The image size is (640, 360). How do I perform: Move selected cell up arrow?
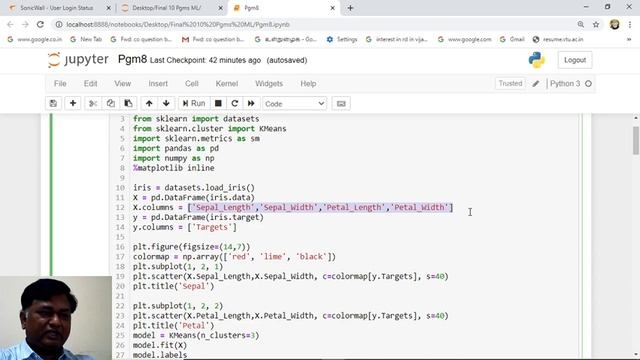(x=149, y=104)
